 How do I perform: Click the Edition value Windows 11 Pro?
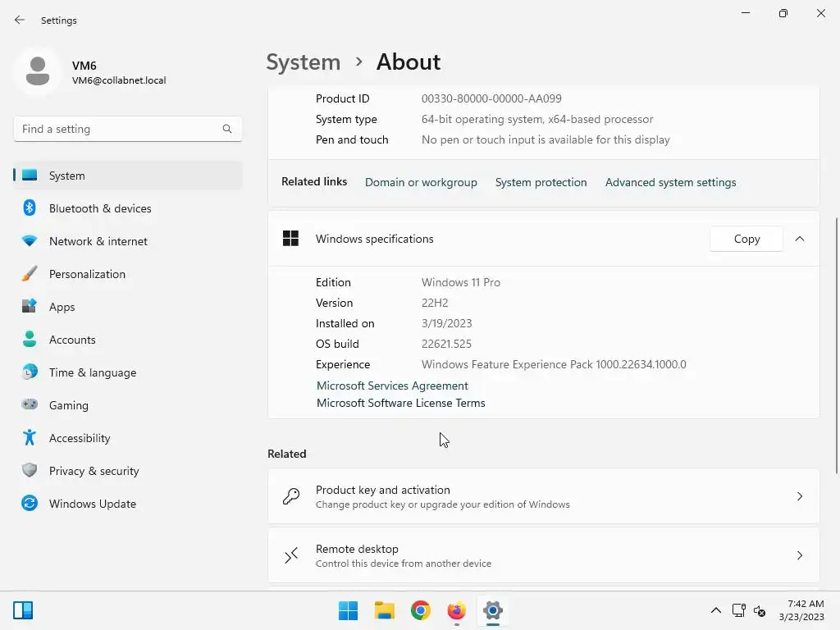(x=461, y=282)
